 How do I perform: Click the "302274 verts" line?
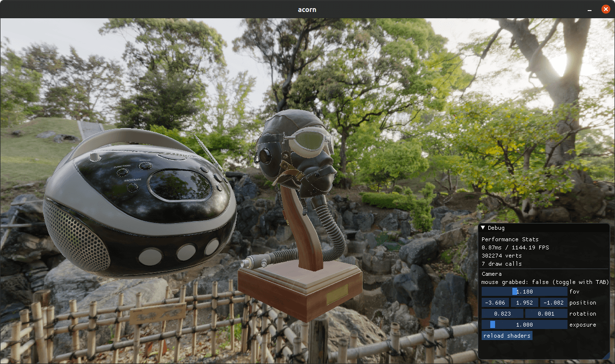(502, 256)
